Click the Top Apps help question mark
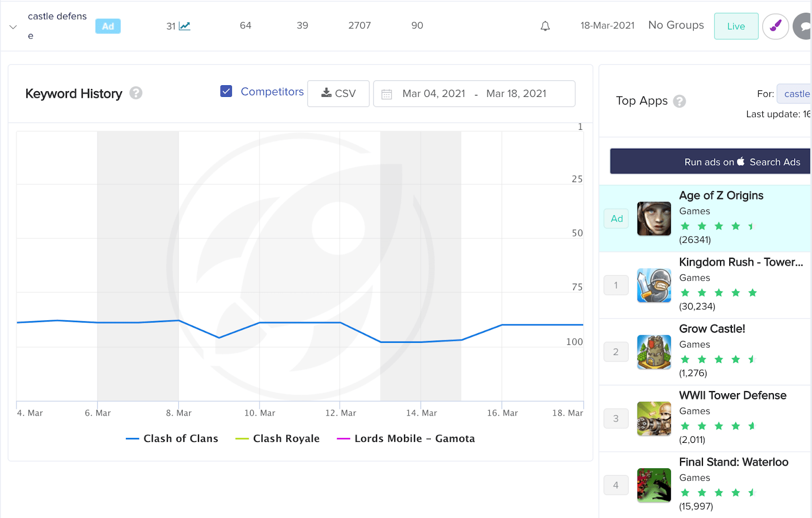 click(680, 101)
